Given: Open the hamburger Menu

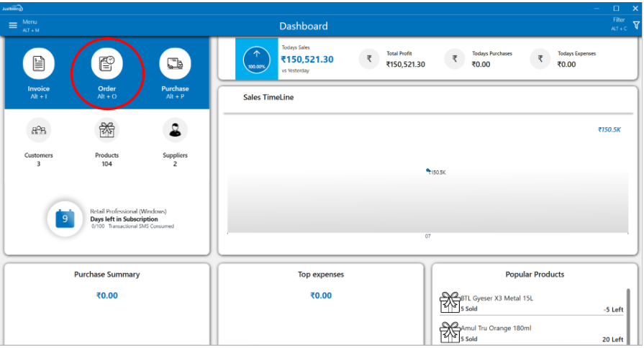Looking at the screenshot, I should pyautogui.click(x=12, y=26).
